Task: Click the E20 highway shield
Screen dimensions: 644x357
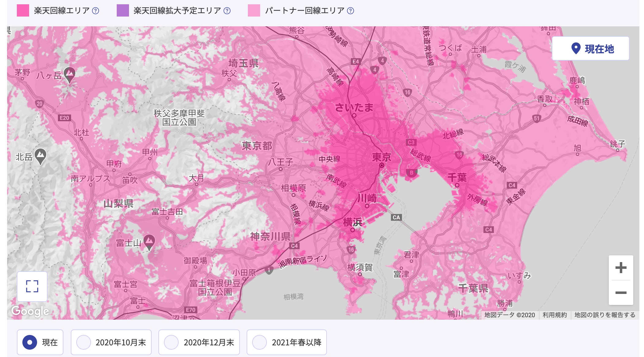Action: click(x=64, y=118)
